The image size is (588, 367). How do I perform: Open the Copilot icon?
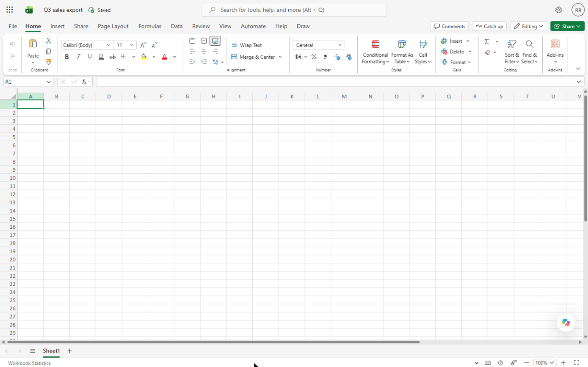[x=566, y=323]
